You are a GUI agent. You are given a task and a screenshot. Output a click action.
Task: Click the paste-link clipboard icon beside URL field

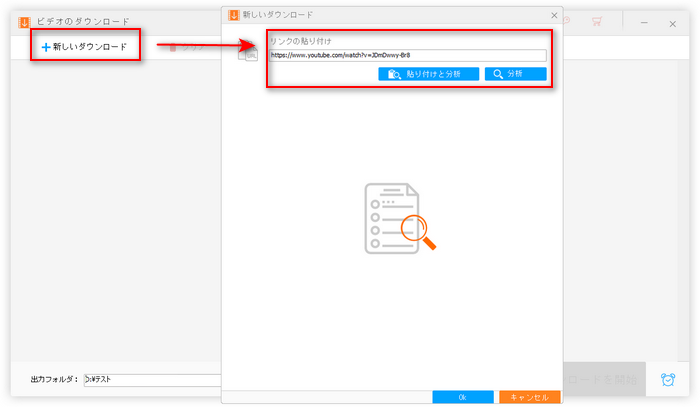tap(247, 55)
